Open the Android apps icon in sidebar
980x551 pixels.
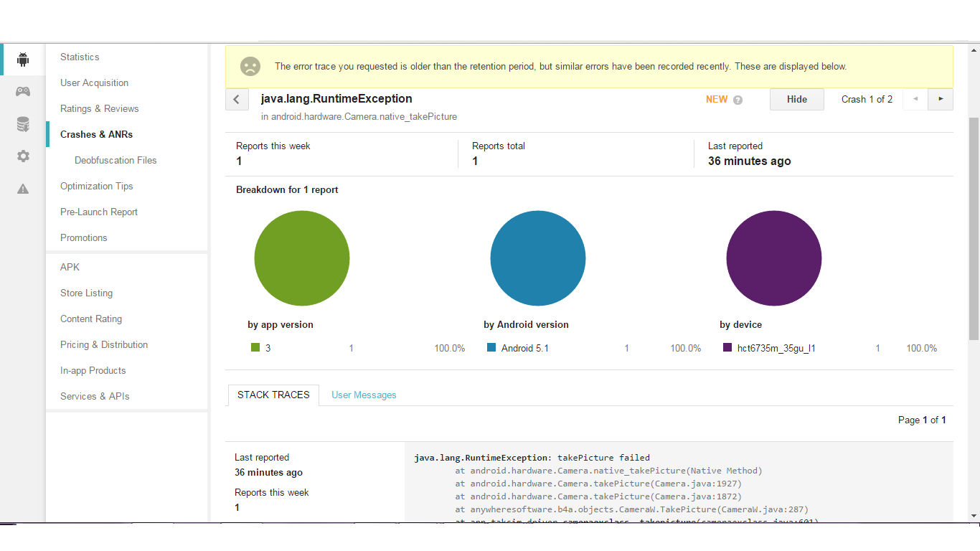[23, 60]
